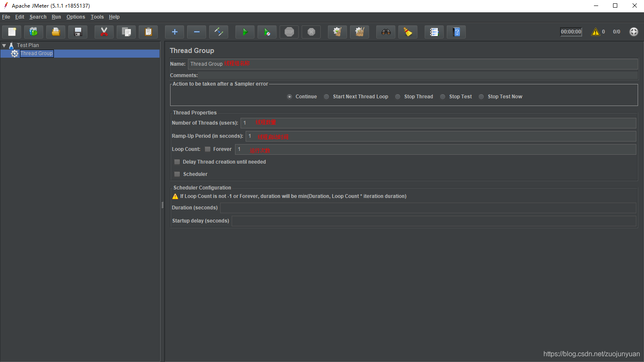Shutdown threads with grey X icon
The image size is (644, 362).
pos(311,32)
